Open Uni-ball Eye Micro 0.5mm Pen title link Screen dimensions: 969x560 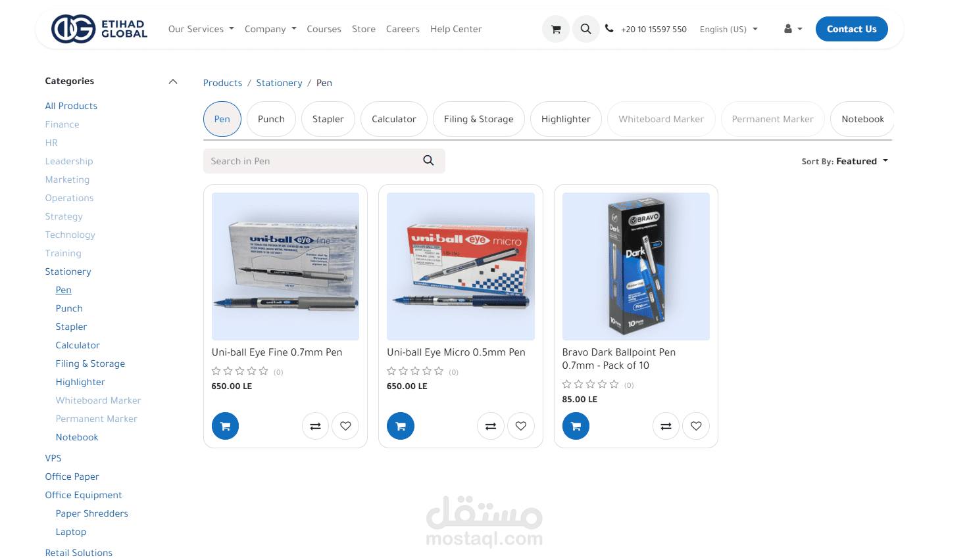tap(456, 352)
